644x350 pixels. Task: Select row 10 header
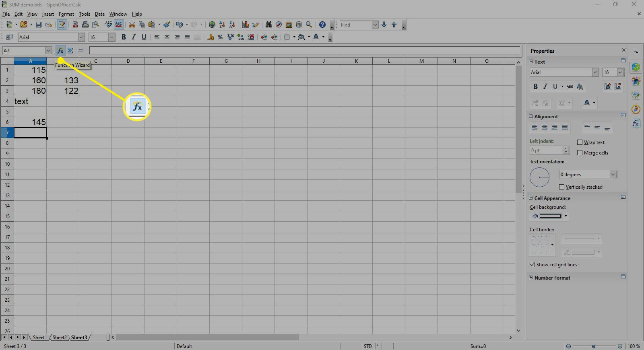click(7, 164)
